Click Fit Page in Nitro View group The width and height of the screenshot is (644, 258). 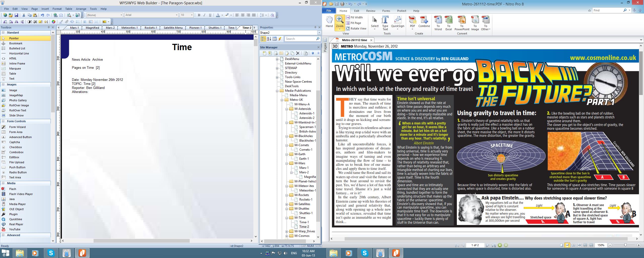pos(353,23)
